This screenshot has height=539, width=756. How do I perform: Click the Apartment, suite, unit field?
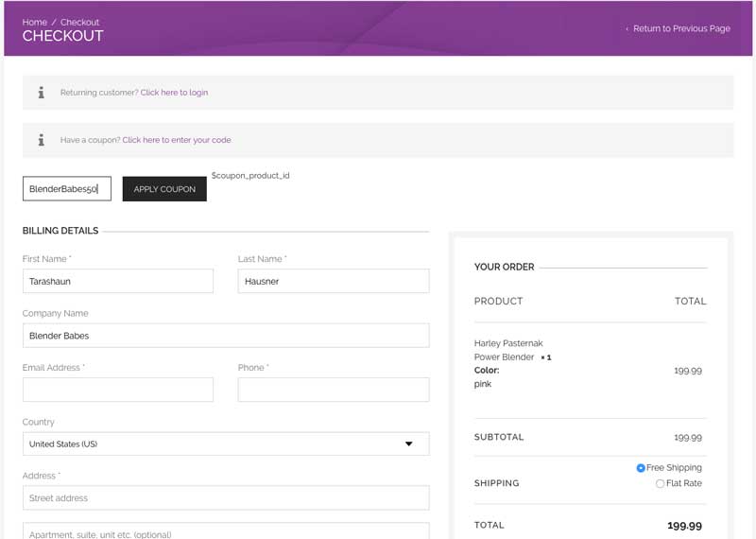click(x=225, y=531)
